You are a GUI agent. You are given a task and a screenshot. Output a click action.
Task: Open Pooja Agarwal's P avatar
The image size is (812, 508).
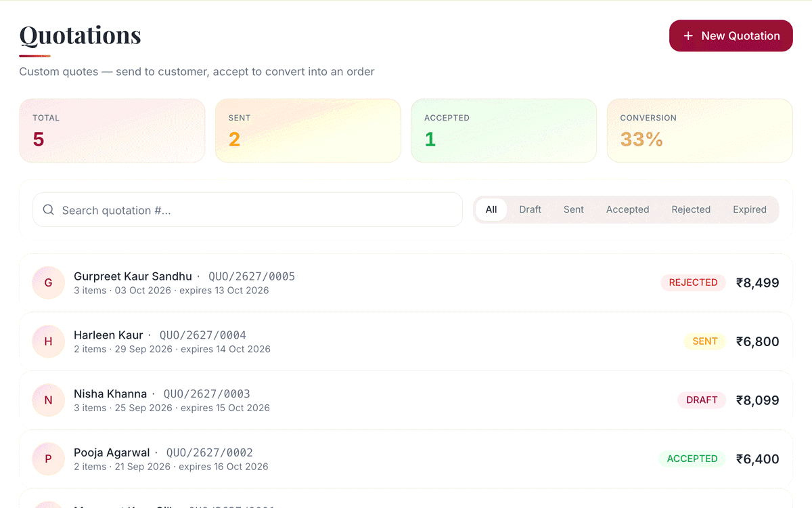(x=48, y=459)
